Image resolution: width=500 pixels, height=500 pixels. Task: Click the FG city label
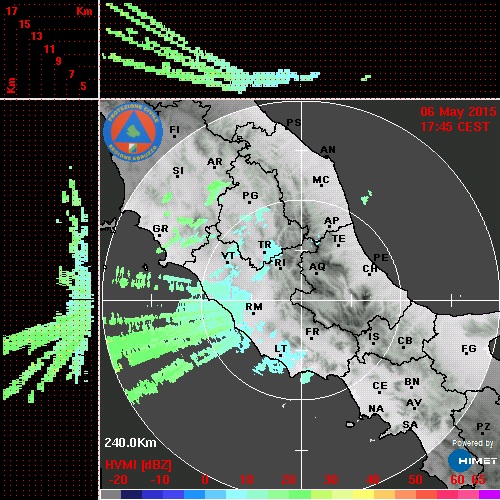(x=469, y=349)
